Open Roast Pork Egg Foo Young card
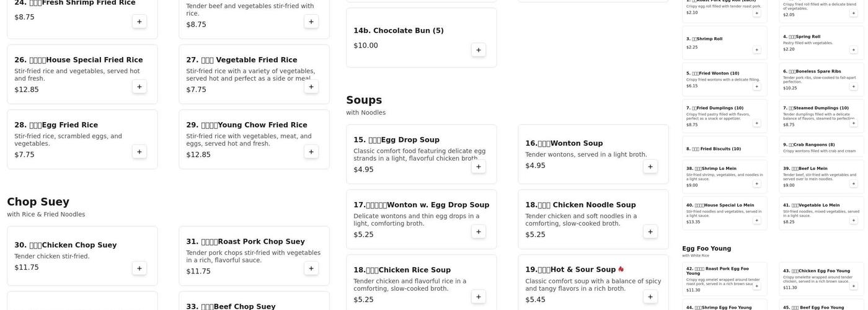 pyautogui.click(x=725, y=279)
